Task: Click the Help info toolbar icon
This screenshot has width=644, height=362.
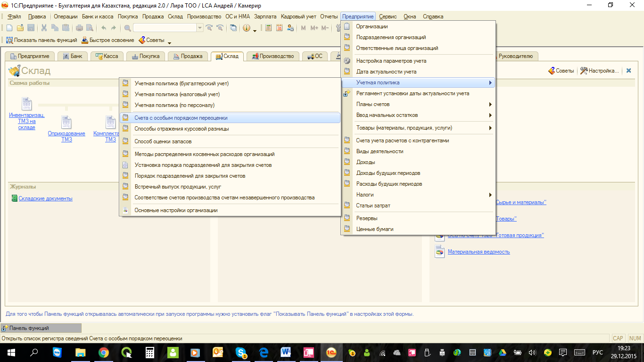Action: (x=247, y=28)
